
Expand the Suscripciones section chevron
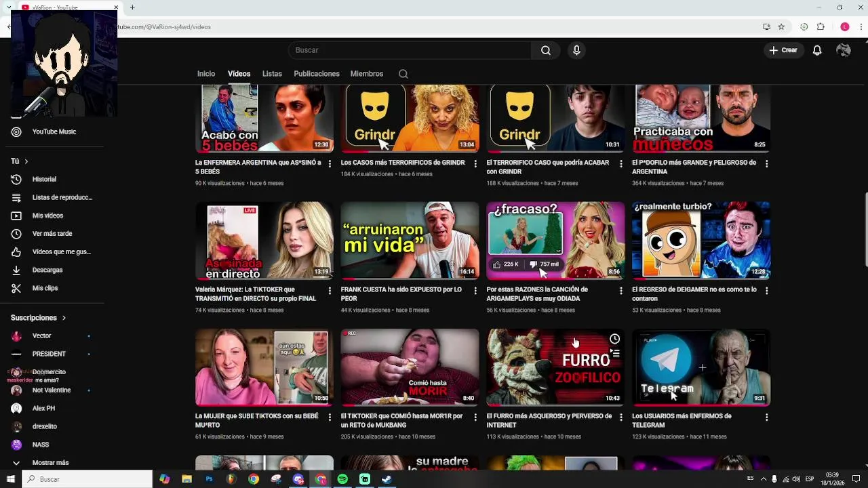click(64, 318)
